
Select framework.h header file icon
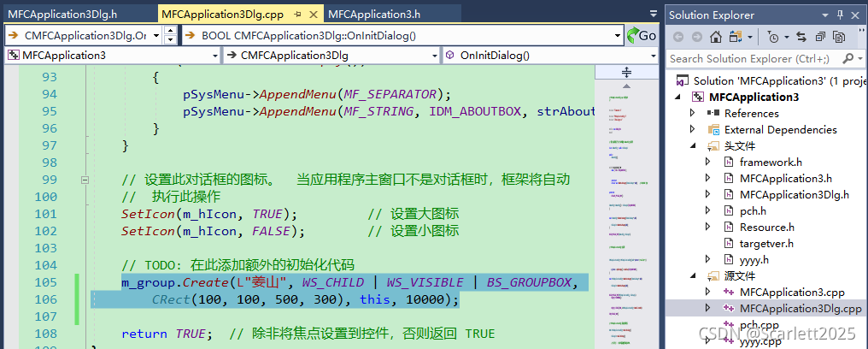coord(729,162)
